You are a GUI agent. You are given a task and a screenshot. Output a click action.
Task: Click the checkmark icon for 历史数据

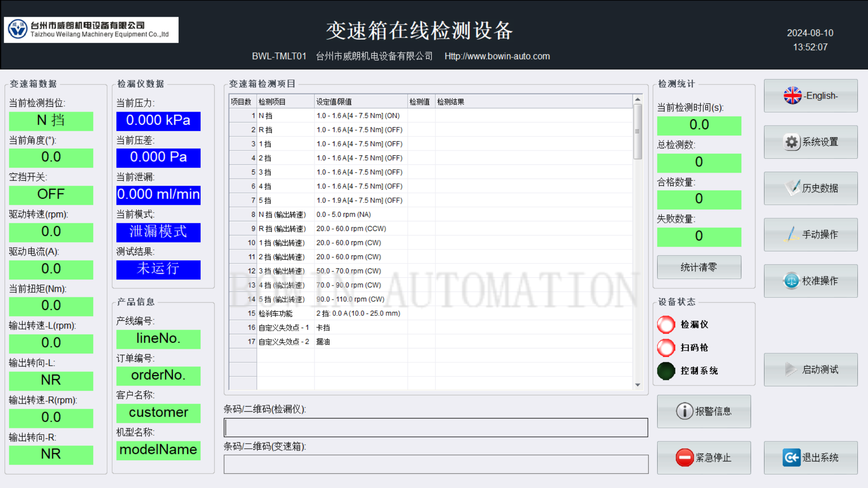point(792,188)
